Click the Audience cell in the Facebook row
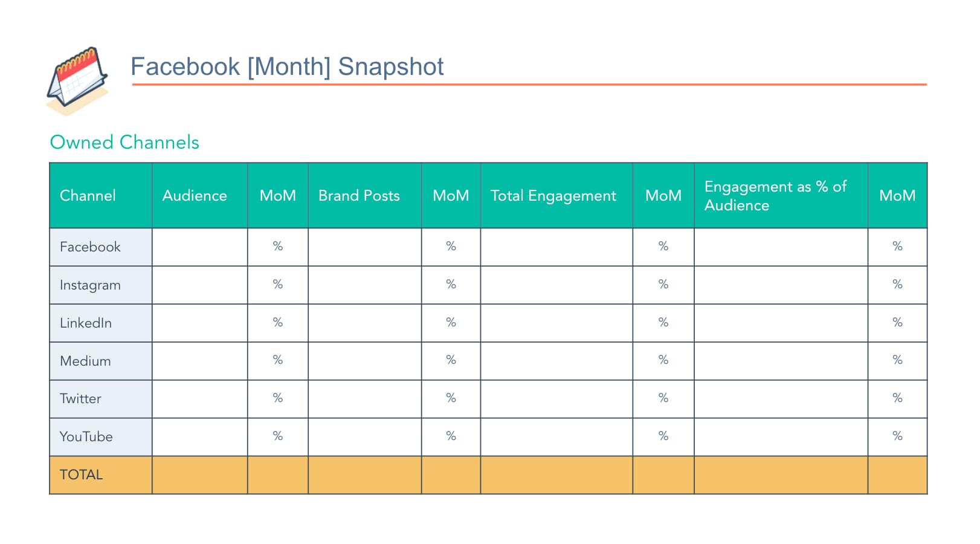This screenshot has width=980, height=544. (199, 247)
